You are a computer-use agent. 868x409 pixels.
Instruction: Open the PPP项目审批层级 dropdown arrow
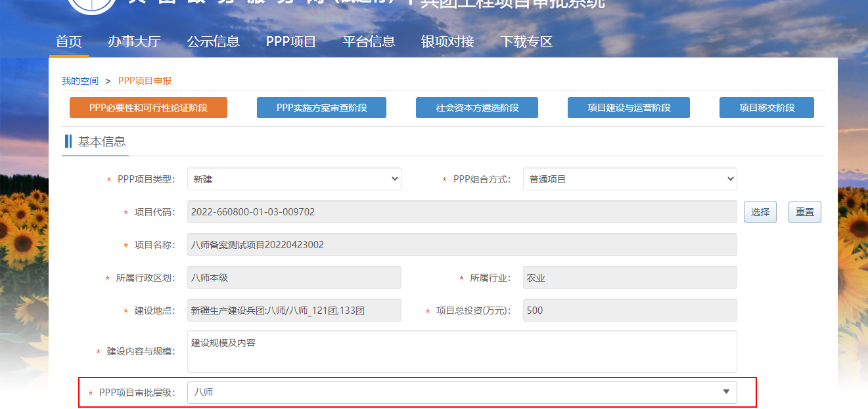pos(726,392)
